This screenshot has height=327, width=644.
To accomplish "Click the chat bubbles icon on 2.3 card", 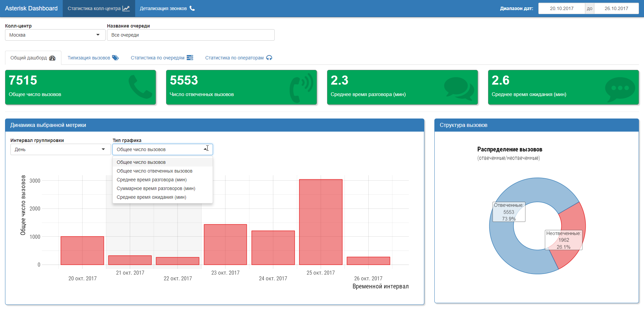I will [459, 88].
